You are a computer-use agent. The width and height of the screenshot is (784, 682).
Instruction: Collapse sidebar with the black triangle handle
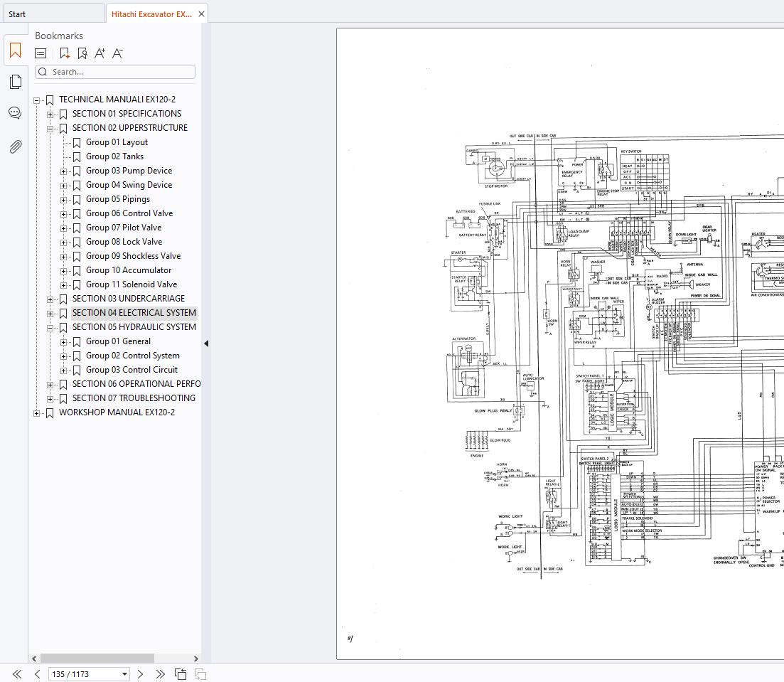[206, 343]
